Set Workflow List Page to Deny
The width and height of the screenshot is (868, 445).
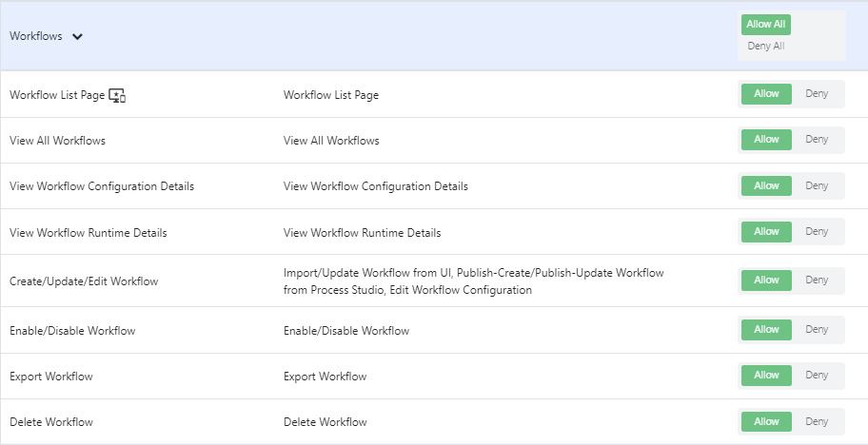(x=817, y=93)
